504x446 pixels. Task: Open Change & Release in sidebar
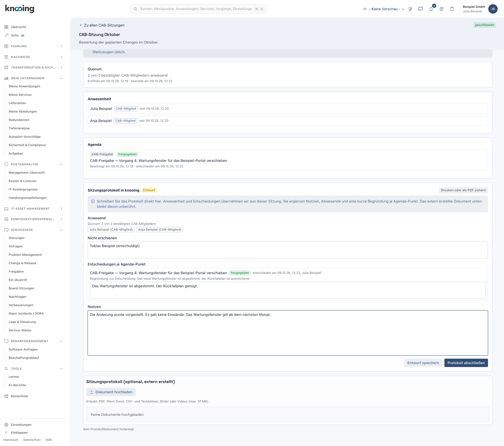pyautogui.click(x=22, y=263)
